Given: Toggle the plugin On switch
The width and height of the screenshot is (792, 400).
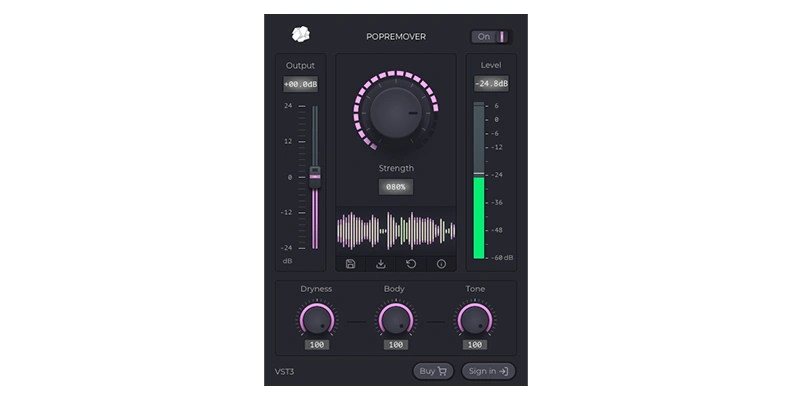Looking at the screenshot, I should 492,37.
